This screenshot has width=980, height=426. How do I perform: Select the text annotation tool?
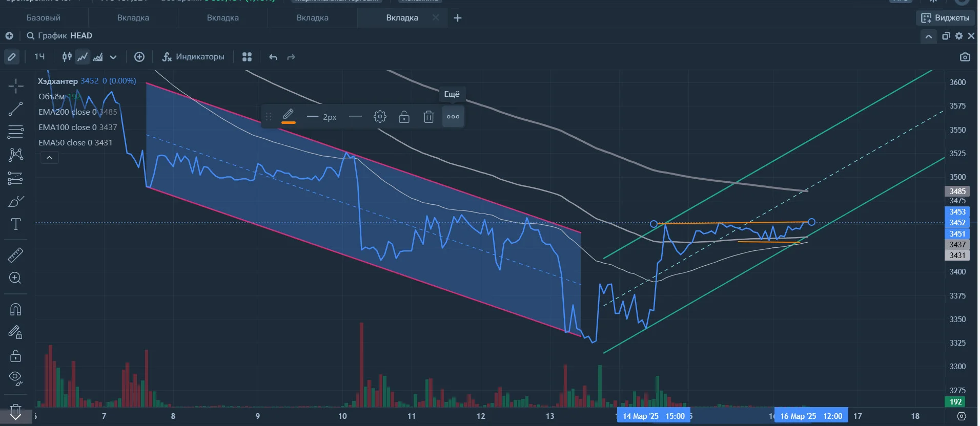coord(16,224)
